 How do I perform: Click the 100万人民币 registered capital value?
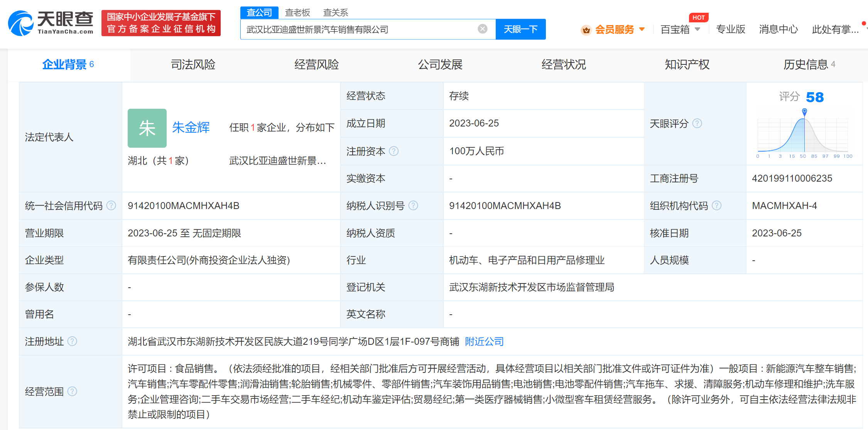pos(476,151)
